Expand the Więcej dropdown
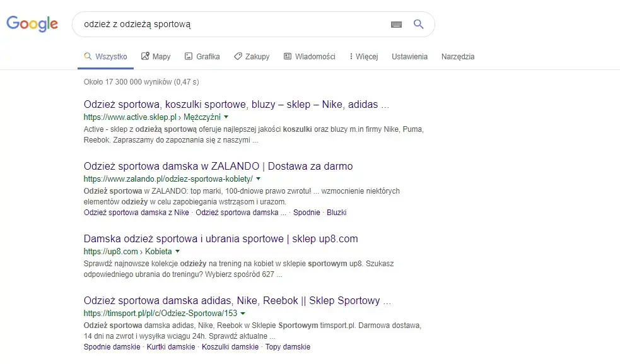The image size is (620, 364). 362,56
